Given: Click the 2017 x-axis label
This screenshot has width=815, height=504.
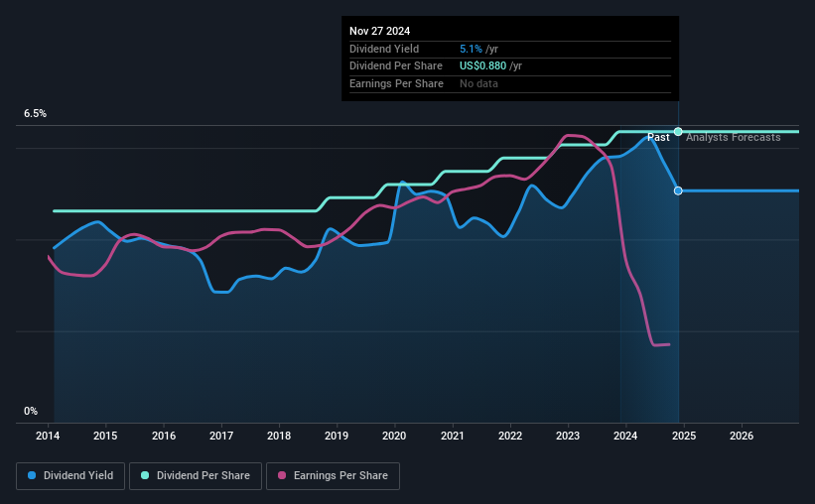Looking at the screenshot, I should point(221,436).
